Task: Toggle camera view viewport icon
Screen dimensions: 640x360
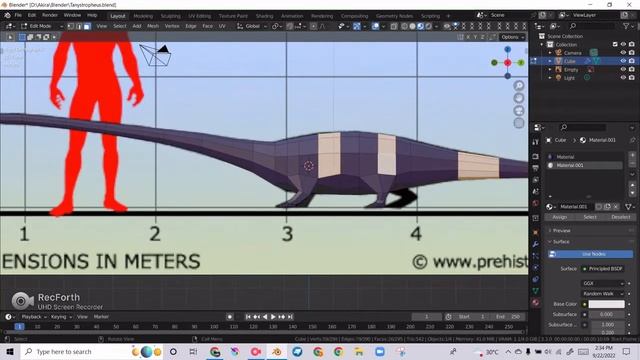Action: pyautogui.click(x=519, y=111)
